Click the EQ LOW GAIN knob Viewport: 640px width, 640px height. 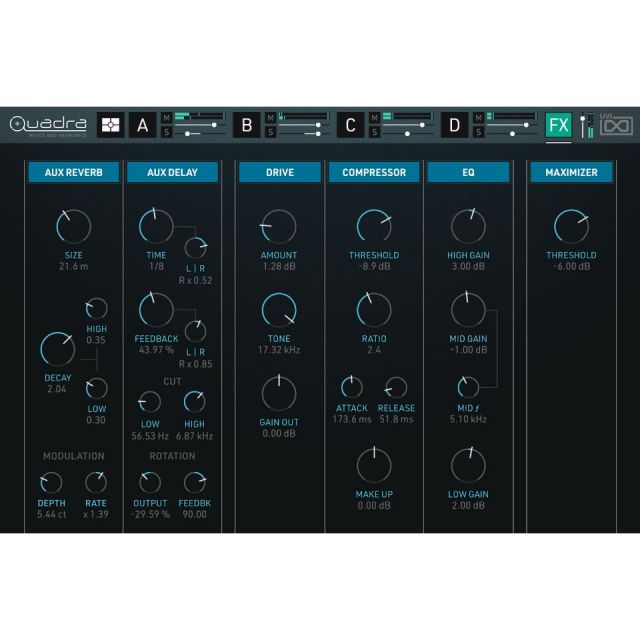coord(468,466)
